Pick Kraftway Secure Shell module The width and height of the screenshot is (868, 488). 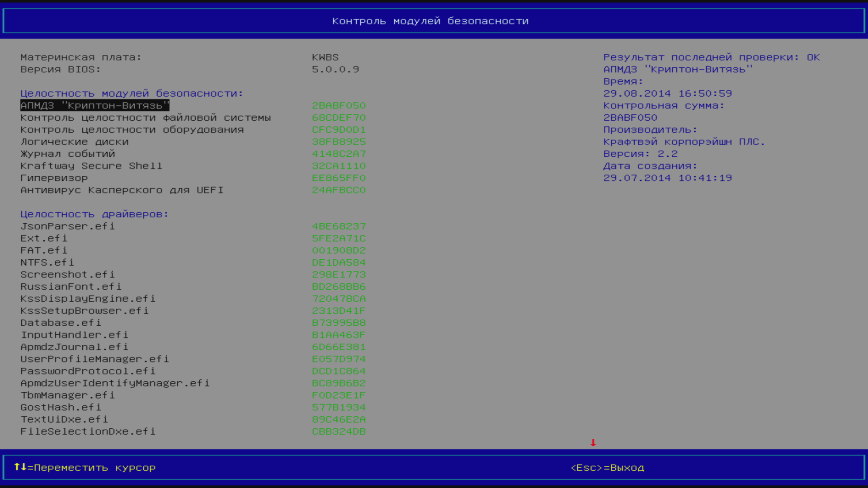tap(91, 166)
